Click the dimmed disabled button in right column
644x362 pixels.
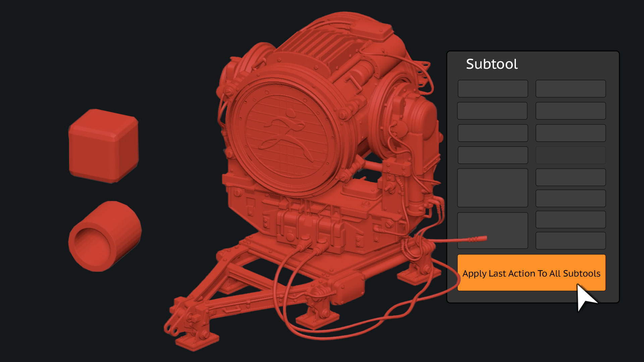click(x=571, y=155)
